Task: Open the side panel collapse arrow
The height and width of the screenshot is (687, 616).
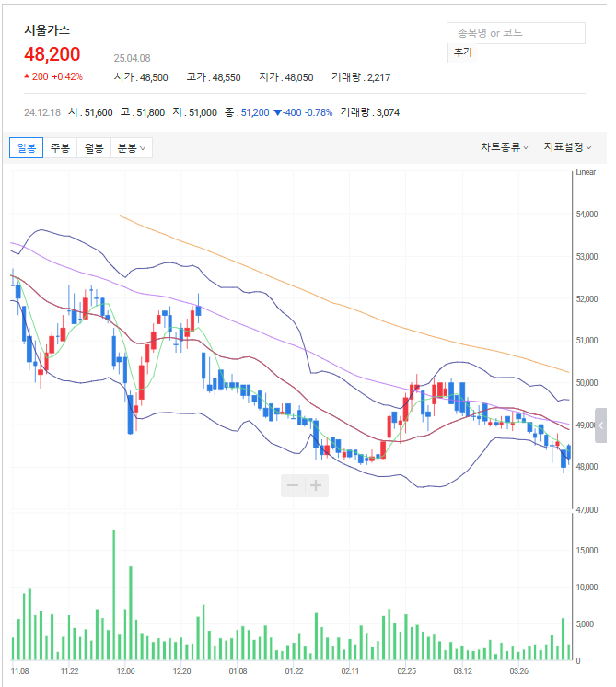Action: (600, 425)
